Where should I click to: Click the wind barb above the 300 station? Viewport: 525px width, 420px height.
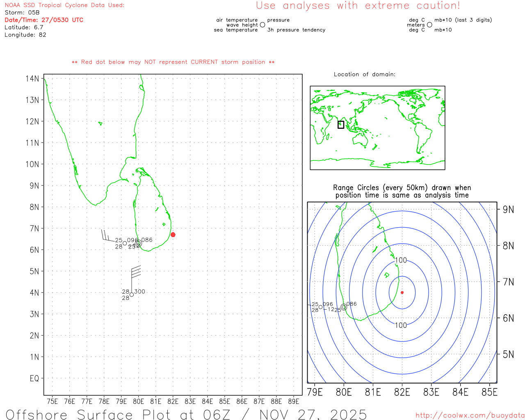click(136, 278)
